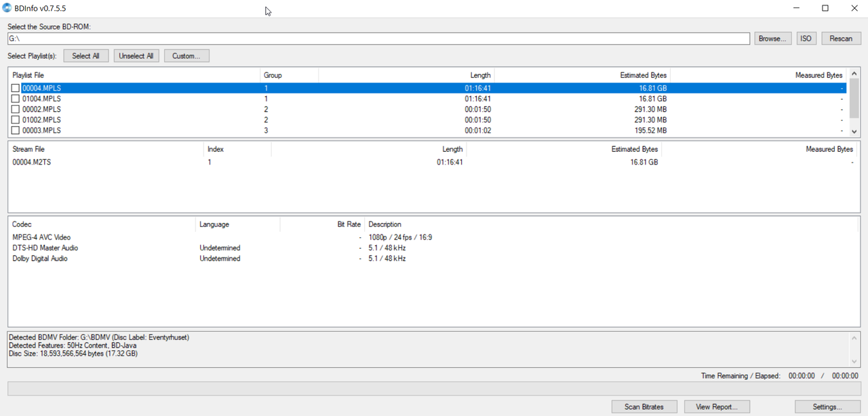The image size is (868, 416).
Task: Click the Select All playlists button
Action: (x=86, y=56)
